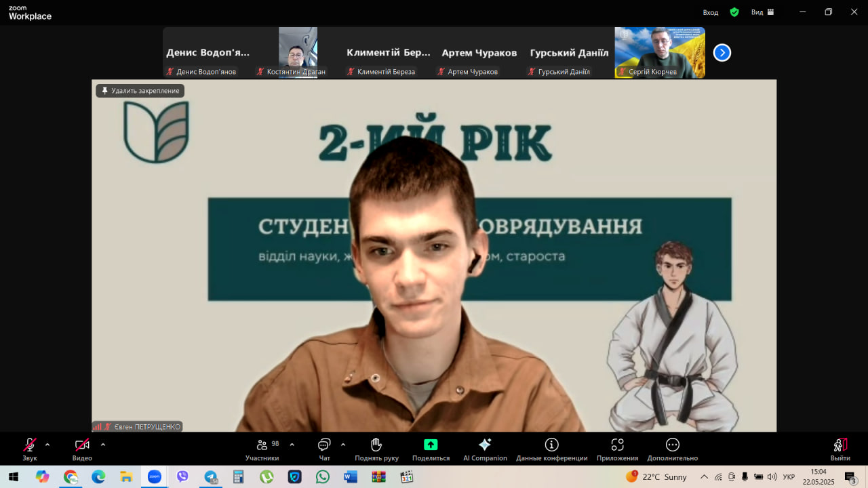
Task: Open Данные конференции meeting info
Action: 551,449
